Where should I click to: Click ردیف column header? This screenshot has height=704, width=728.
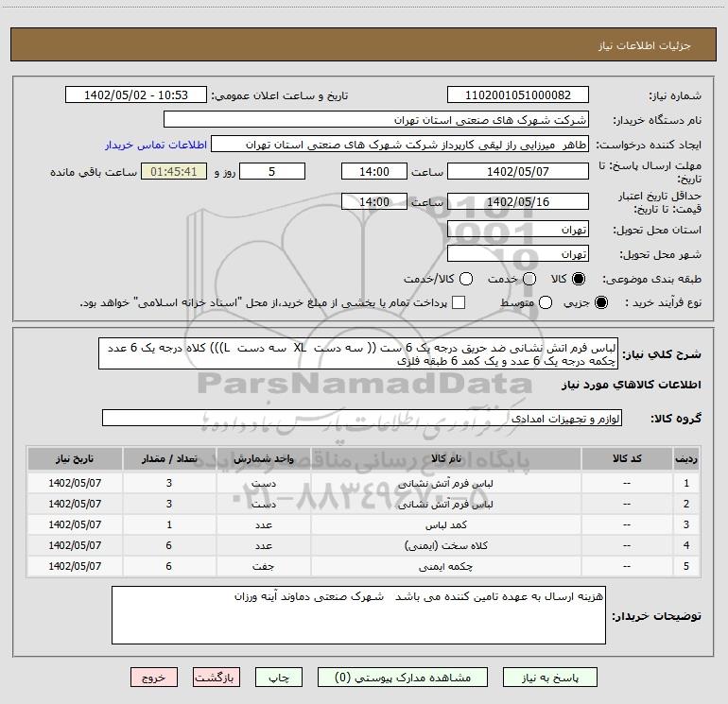686,458
